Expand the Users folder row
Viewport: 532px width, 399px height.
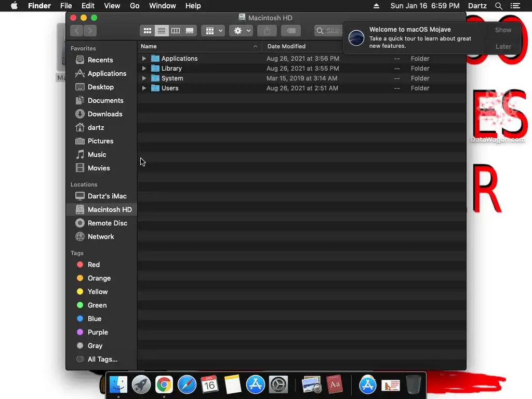coord(144,88)
